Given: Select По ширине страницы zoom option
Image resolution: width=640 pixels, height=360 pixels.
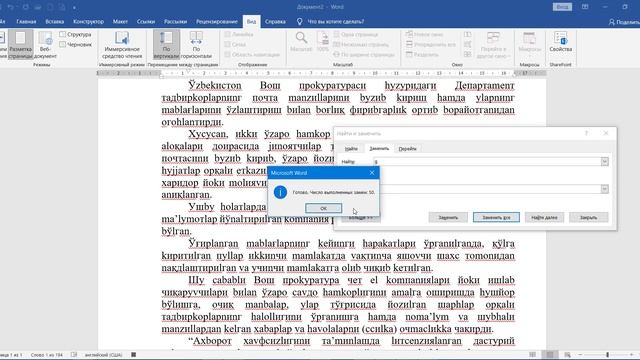Looking at the screenshot, I should [364, 54].
